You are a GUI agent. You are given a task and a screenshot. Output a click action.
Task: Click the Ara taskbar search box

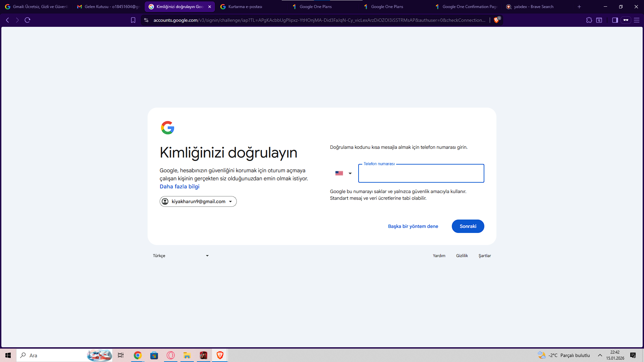(x=64, y=355)
